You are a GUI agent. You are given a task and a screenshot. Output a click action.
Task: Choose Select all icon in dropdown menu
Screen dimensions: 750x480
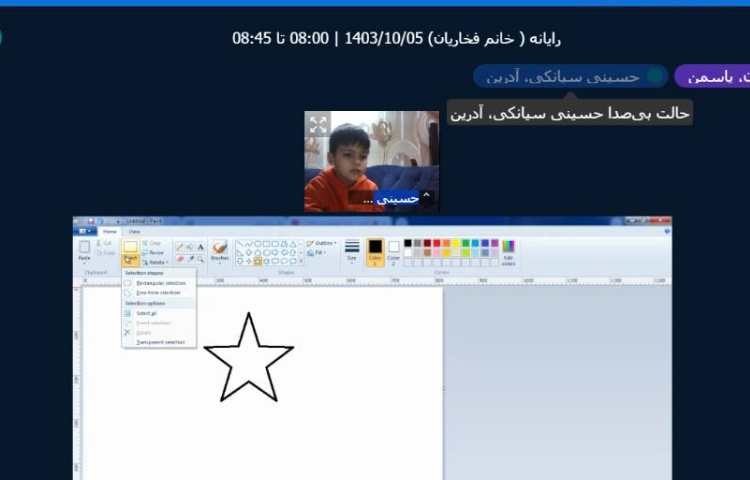(128, 313)
